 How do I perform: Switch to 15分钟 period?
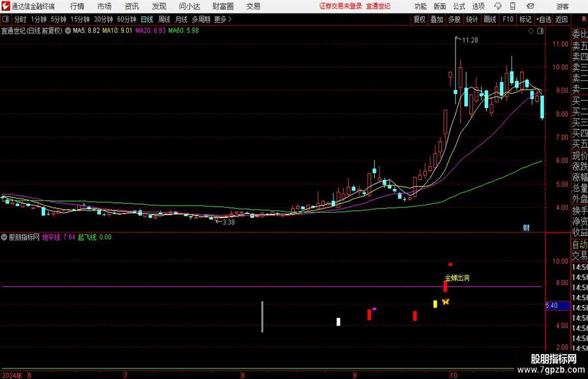click(80, 19)
